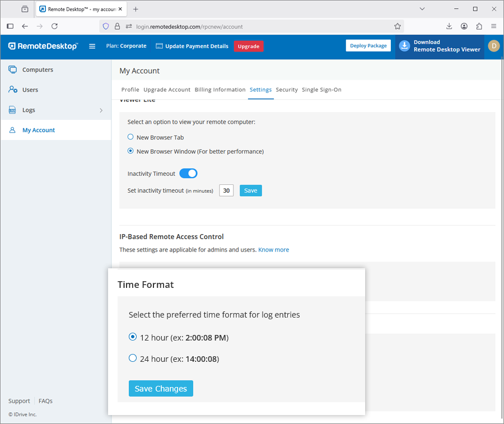Select 24 hour time format
The width and height of the screenshot is (504, 424).
(133, 358)
